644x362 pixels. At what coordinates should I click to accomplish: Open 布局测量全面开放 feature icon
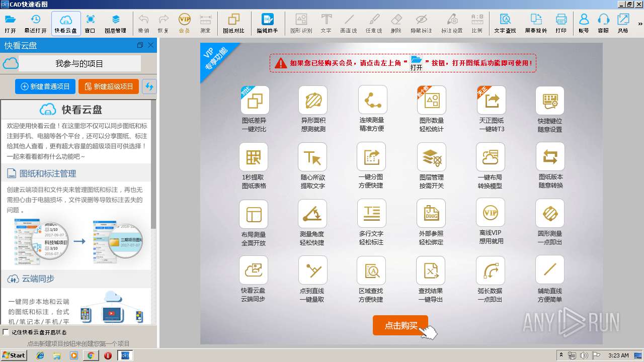tap(254, 214)
